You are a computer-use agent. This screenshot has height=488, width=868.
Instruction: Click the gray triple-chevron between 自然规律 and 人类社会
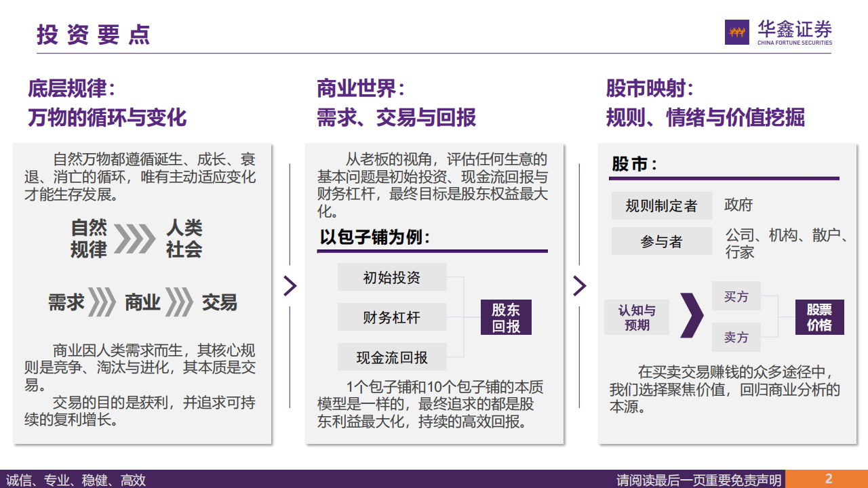[134, 239]
